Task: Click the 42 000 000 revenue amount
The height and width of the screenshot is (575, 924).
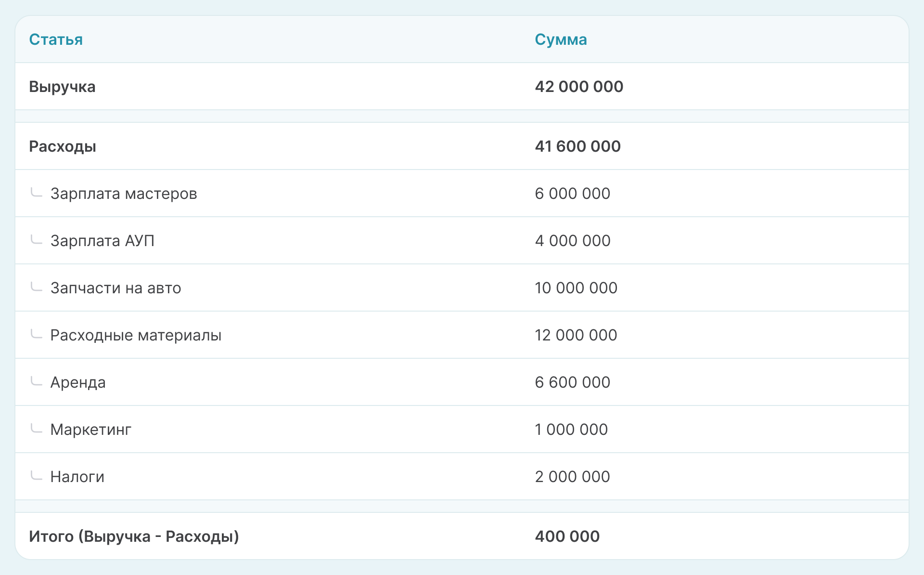Action: 579,87
